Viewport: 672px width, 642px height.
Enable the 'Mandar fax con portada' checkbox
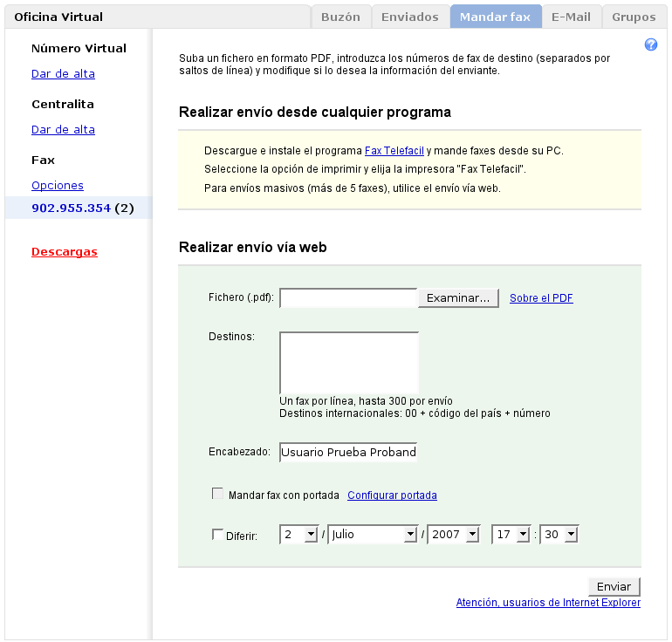point(218,494)
